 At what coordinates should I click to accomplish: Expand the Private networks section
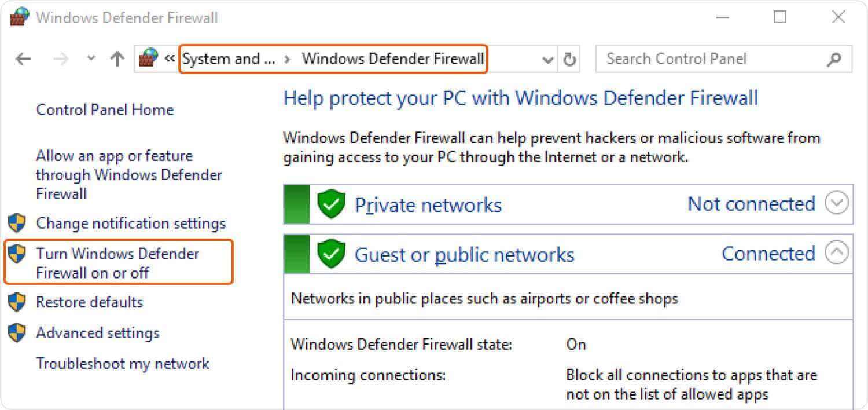(x=836, y=204)
